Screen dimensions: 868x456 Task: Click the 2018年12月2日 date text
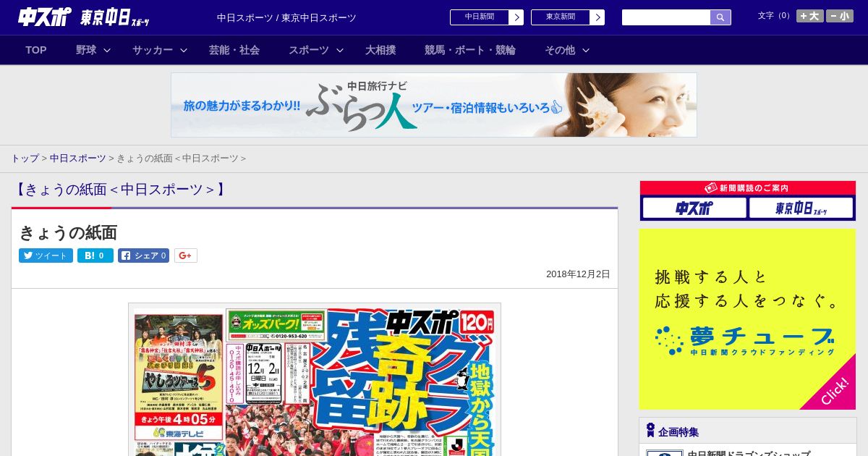pos(578,274)
